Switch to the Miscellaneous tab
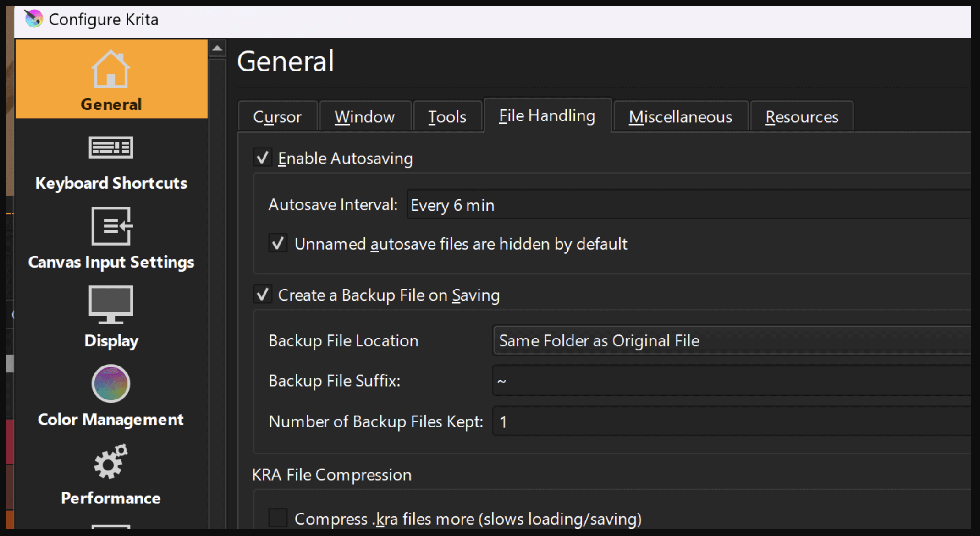Image resolution: width=980 pixels, height=536 pixels. pyautogui.click(x=680, y=116)
